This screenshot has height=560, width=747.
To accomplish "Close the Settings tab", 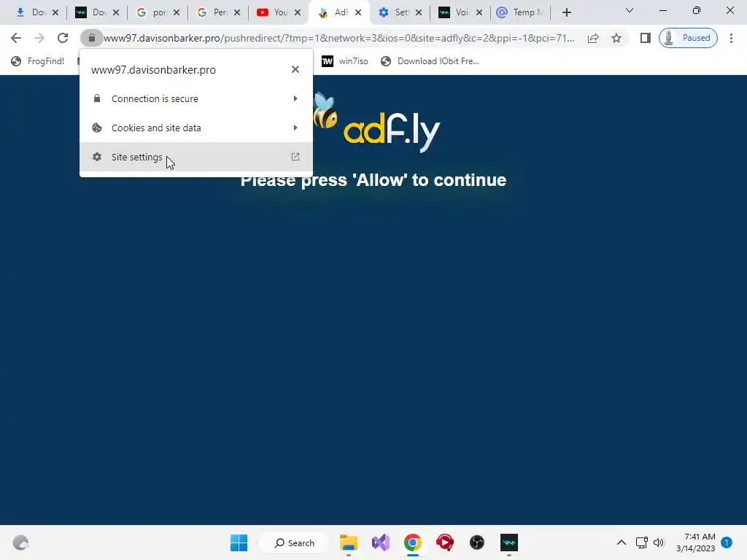I will [419, 12].
